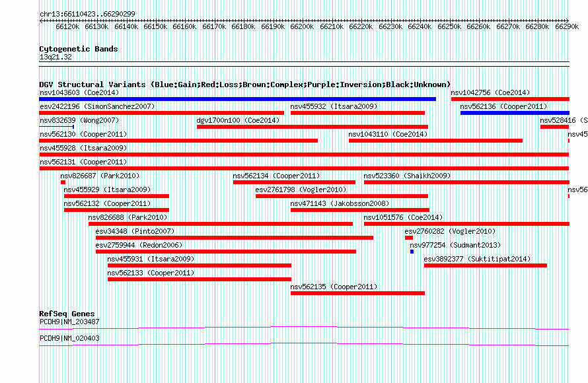Click the 66120k ruler tick label
Screen dimensions: 588x383
click(67, 26)
